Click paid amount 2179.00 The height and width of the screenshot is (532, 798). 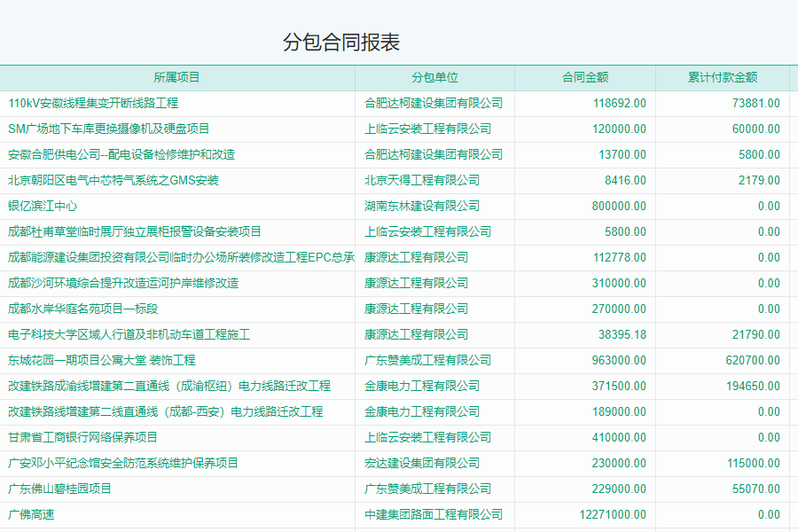[x=759, y=180]
